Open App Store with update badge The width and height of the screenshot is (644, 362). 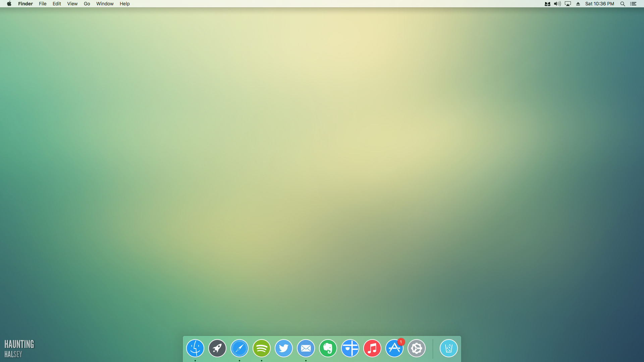394,348
